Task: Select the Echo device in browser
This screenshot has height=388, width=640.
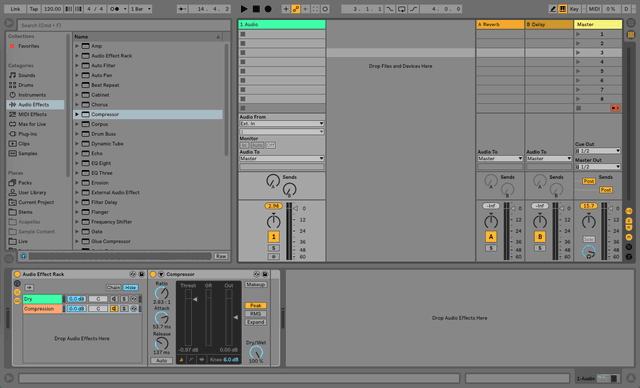Action: coord(97,153)
